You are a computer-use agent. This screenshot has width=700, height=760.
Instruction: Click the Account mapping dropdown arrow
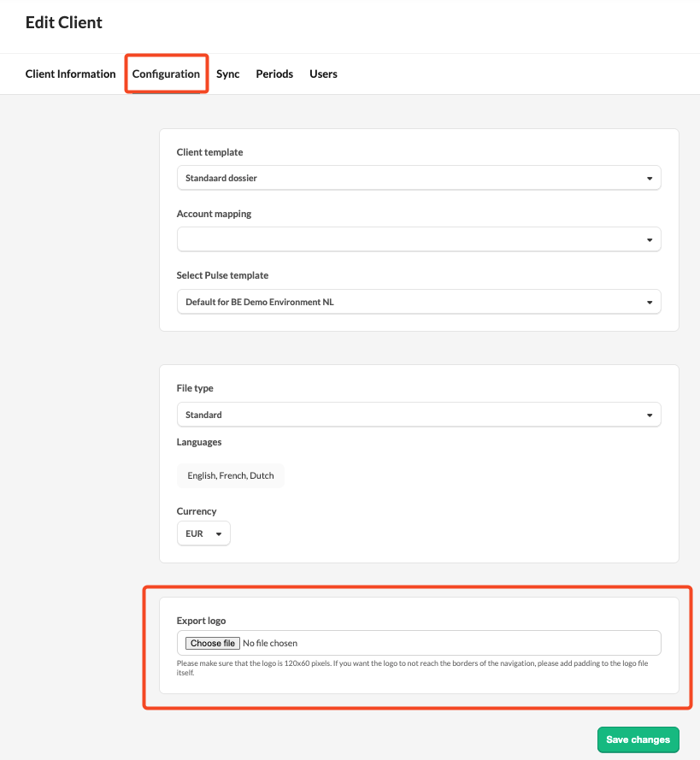click(x=649, y=240)
